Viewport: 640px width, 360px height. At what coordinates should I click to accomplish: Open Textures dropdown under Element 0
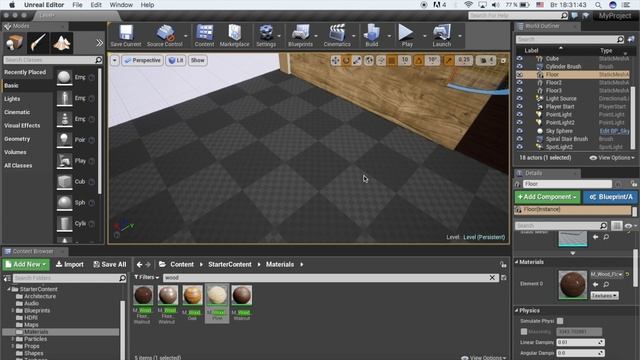point(604,296)
